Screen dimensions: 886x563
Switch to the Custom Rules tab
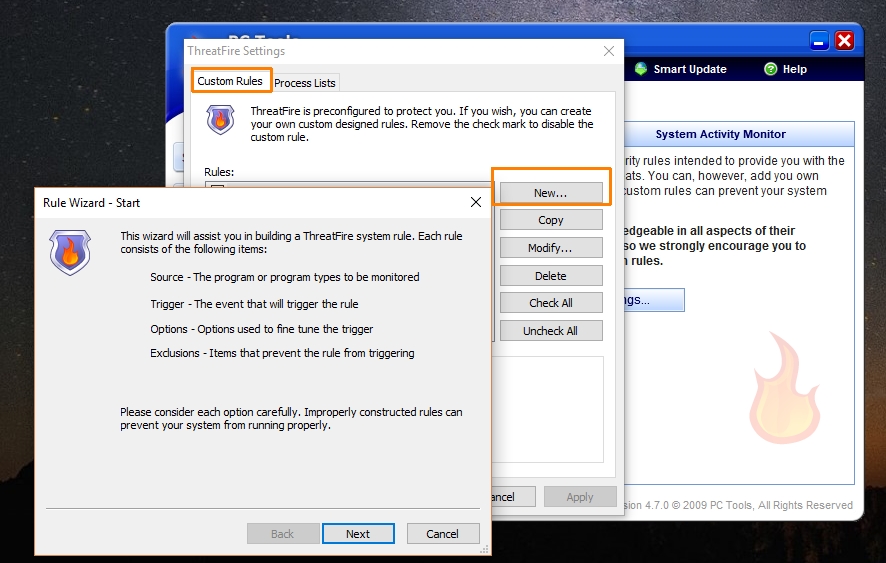click(230, 81)
